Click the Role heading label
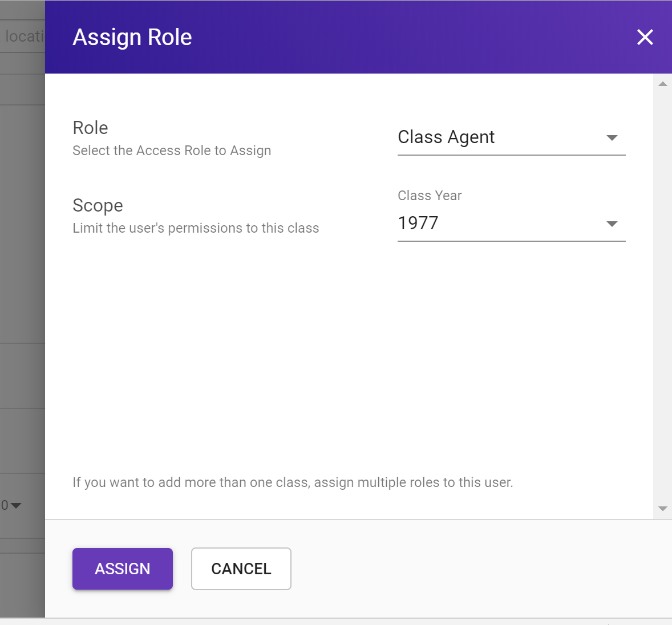This screenshot has width=672, height=625. [x=90, y=128]
